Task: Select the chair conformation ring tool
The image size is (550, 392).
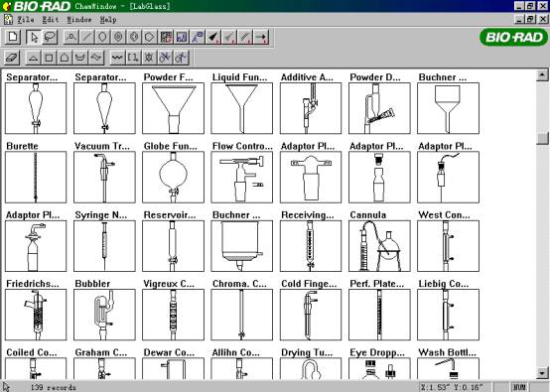Action: [x=96, y=58]
